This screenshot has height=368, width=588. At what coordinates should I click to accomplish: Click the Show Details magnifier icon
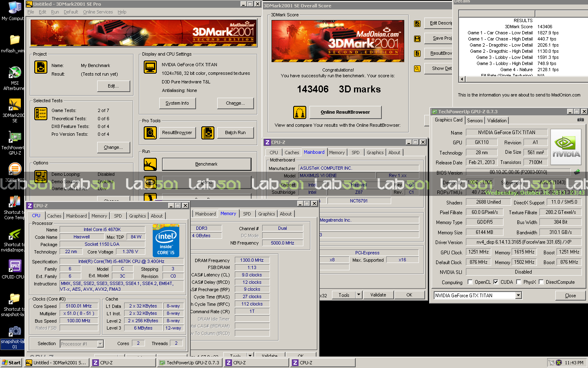(417, 69)
